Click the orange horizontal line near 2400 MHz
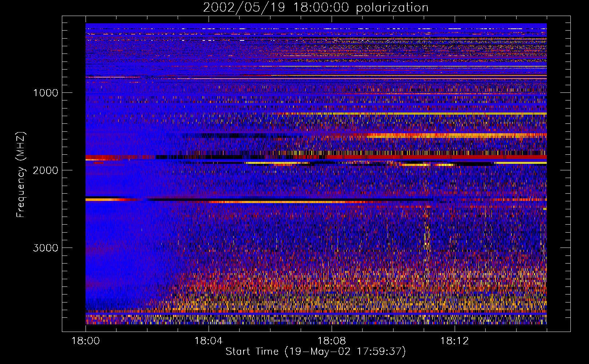589x364 pixels. click(291, 201)
